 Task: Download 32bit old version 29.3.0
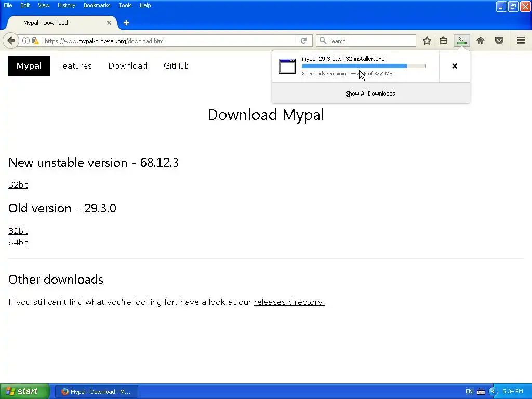click(x=18, y=231)
